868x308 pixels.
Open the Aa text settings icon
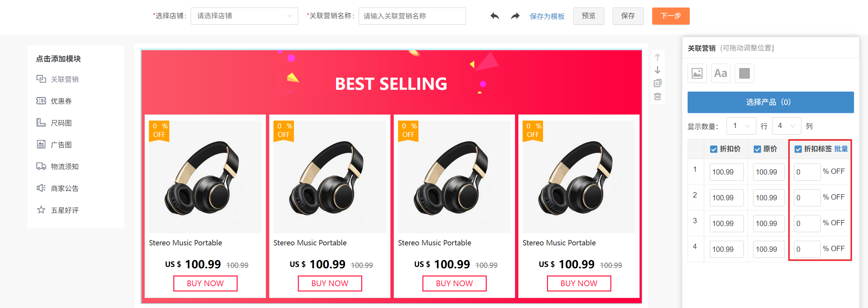tap(721, 73)
